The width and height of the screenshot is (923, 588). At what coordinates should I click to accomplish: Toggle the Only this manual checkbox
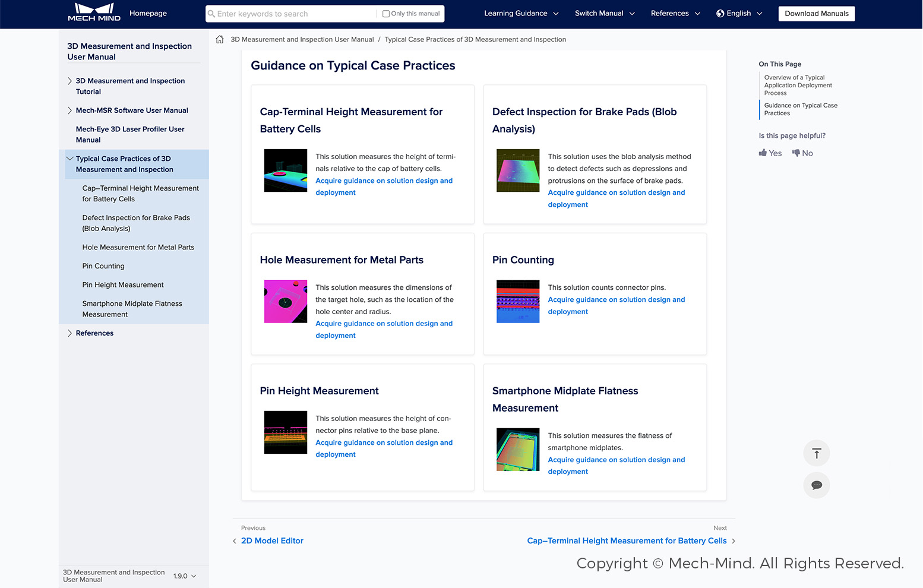(386, 14)
